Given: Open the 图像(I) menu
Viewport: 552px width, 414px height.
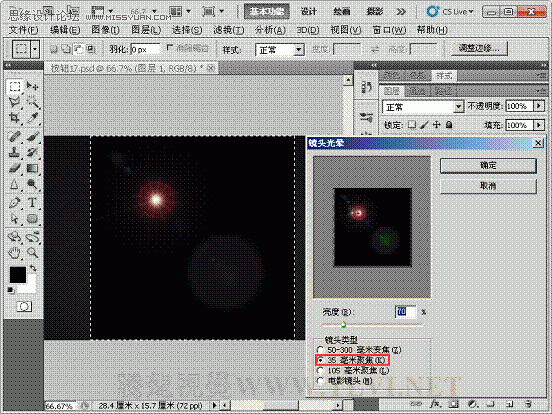Looking at the screenshot, I should [105, 30].
